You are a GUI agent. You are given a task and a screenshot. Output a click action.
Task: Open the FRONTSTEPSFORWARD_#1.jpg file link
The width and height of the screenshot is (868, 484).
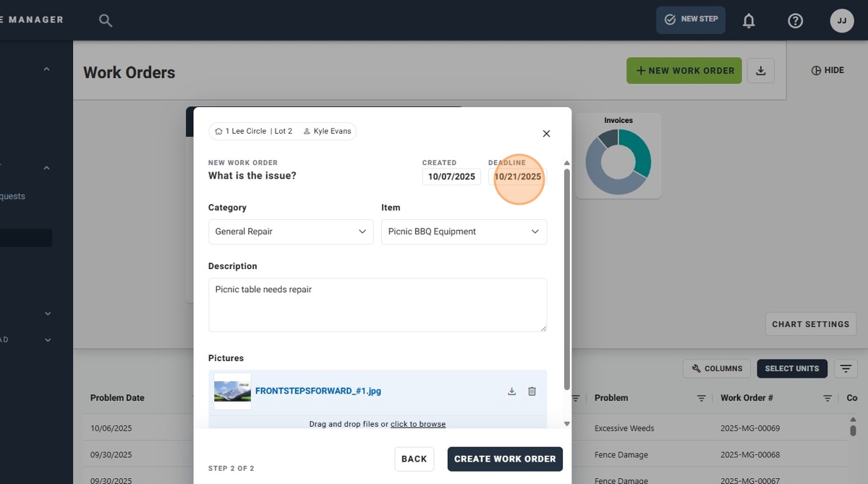tap(318, 391)
